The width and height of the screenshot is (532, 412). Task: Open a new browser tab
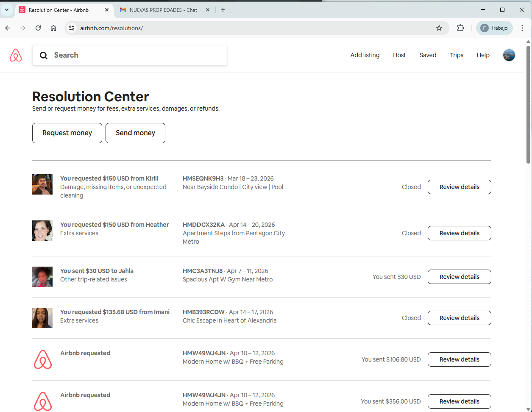tap(223, 10)
